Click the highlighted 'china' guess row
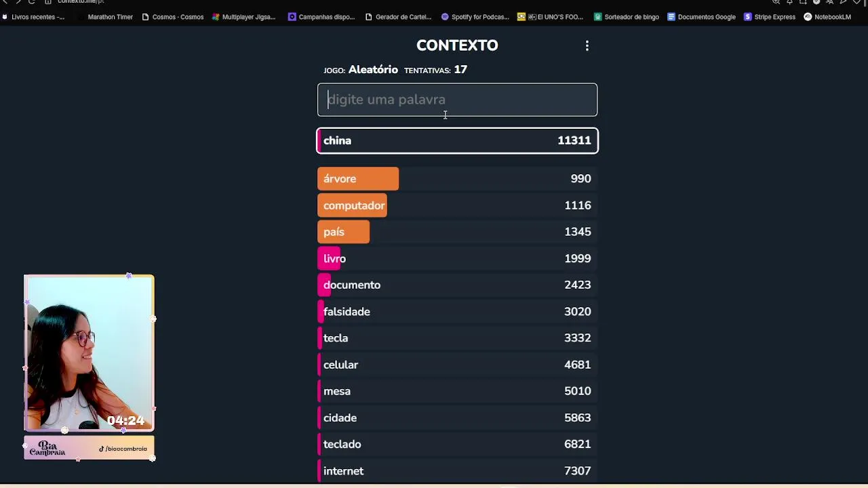 tap(457, 140)
